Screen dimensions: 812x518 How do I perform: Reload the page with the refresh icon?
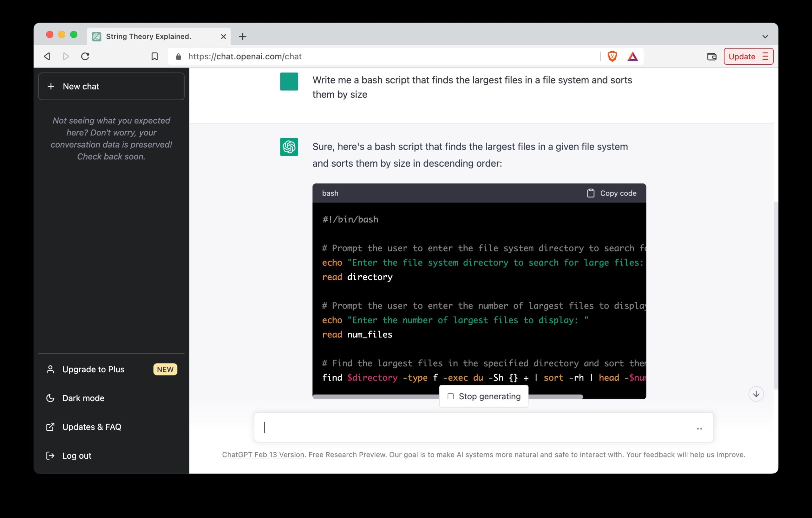tap(85, 56)
